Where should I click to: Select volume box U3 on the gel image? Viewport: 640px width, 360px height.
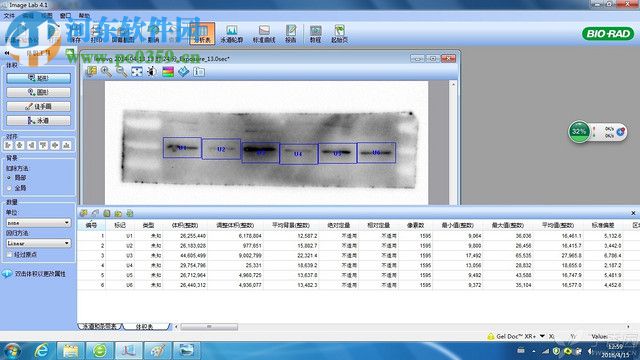click(260, 153)
